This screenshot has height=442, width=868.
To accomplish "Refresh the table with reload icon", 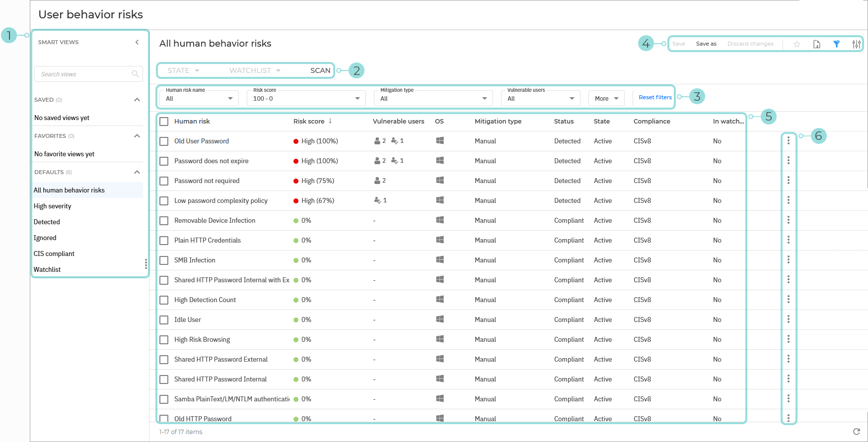I will point(857,432).
